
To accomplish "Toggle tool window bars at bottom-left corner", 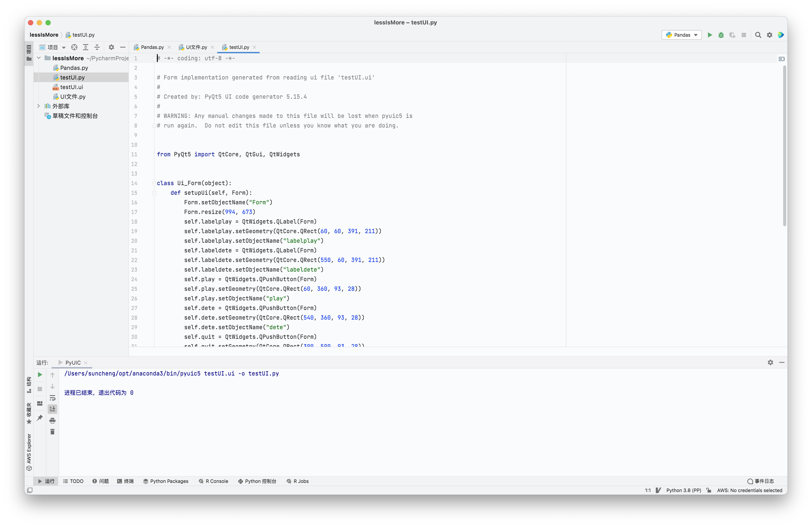I will (x=30, y=490).
